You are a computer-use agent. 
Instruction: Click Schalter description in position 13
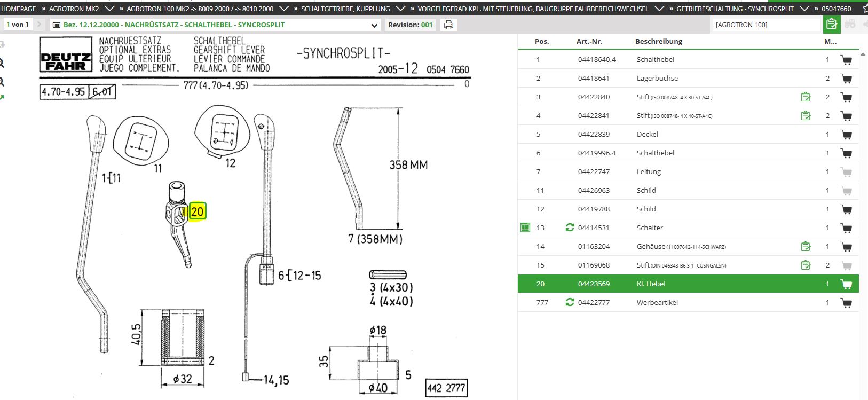[x=650, y=228]
